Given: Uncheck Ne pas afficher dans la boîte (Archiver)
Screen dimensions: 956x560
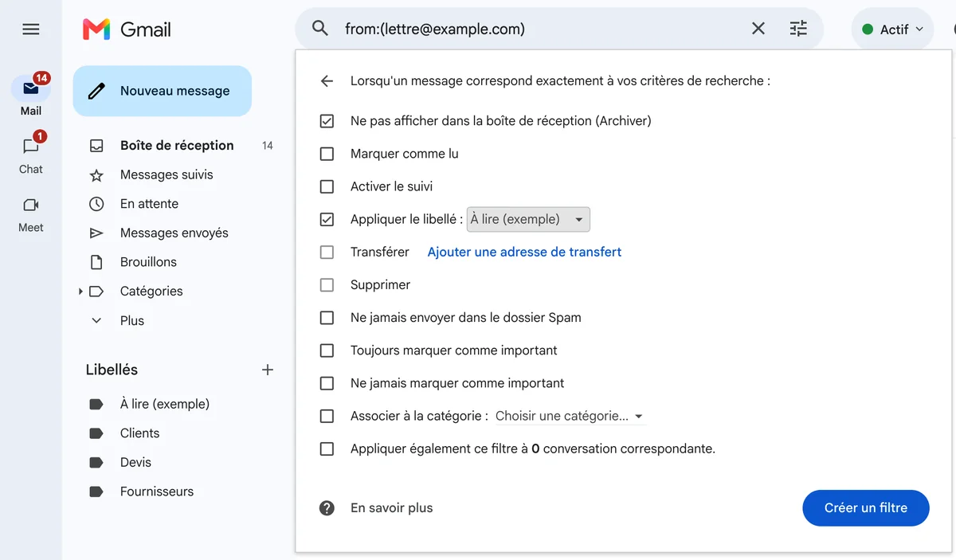Looking at the screenshot, I should coord(327,121).
